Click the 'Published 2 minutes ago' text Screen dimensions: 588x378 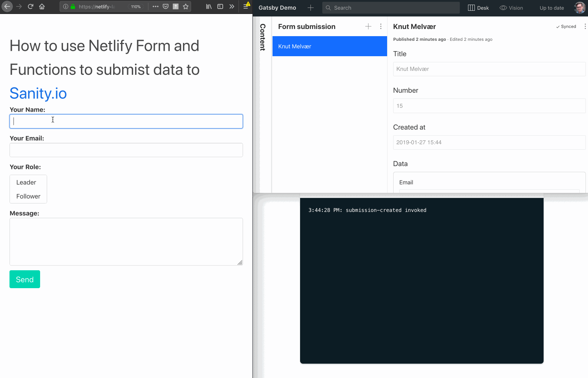(x=420, y=39)
